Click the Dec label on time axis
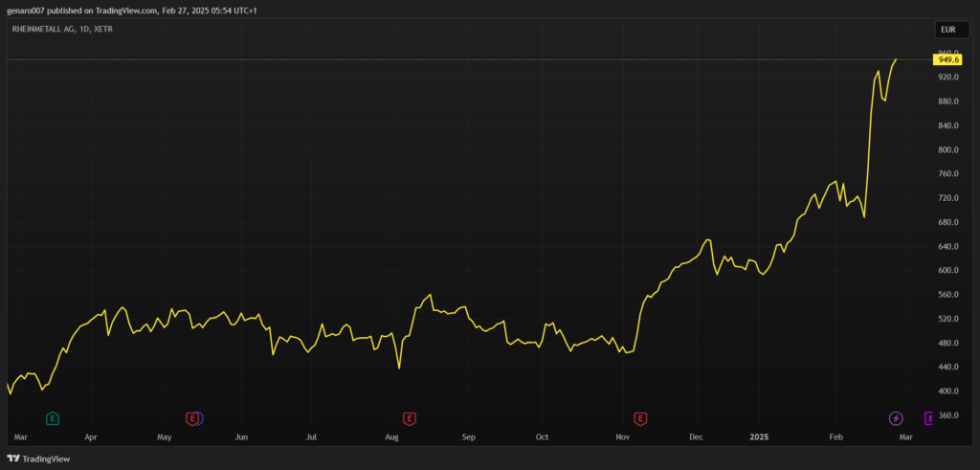Viewport: 980px width, 470px height. (696, 436)
